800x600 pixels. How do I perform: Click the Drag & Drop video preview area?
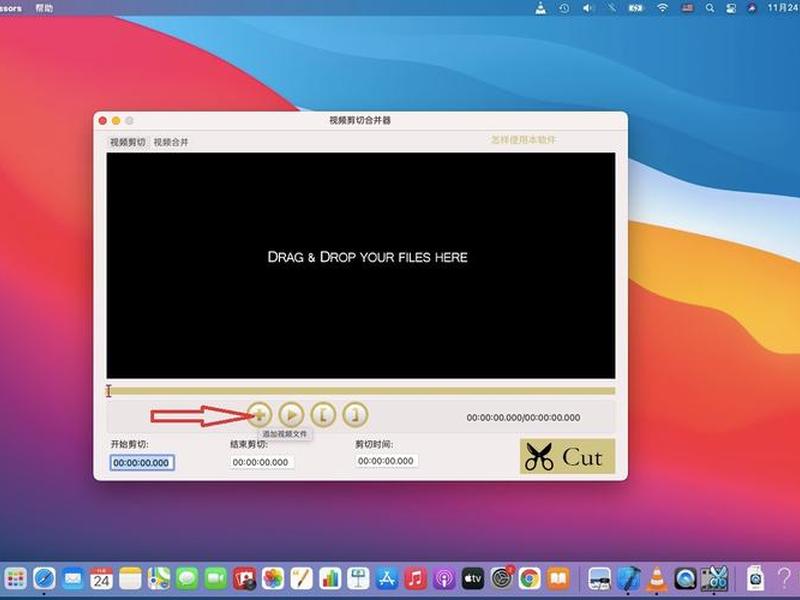[x=361, y=265]
